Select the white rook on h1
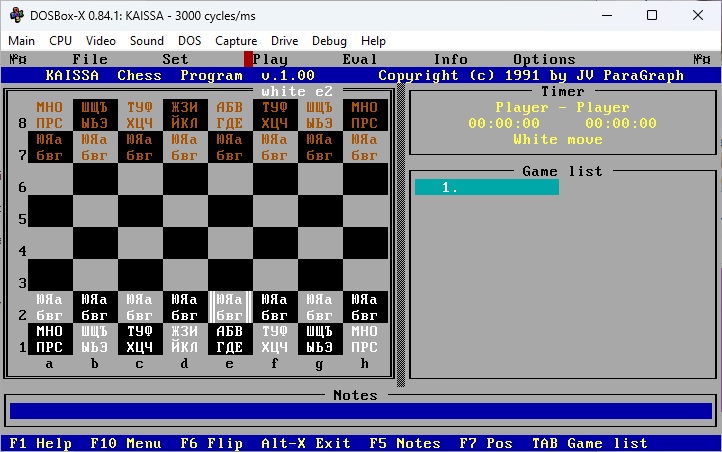This screenshot has width=722, height=452. click(365, 339)
